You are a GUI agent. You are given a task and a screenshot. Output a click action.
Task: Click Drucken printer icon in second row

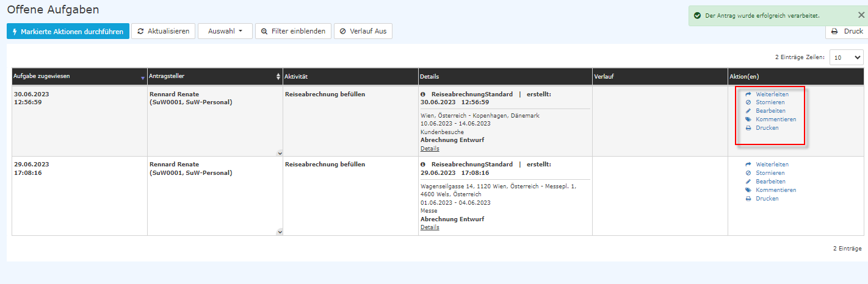pyautogui.click(x=748, y=199)
